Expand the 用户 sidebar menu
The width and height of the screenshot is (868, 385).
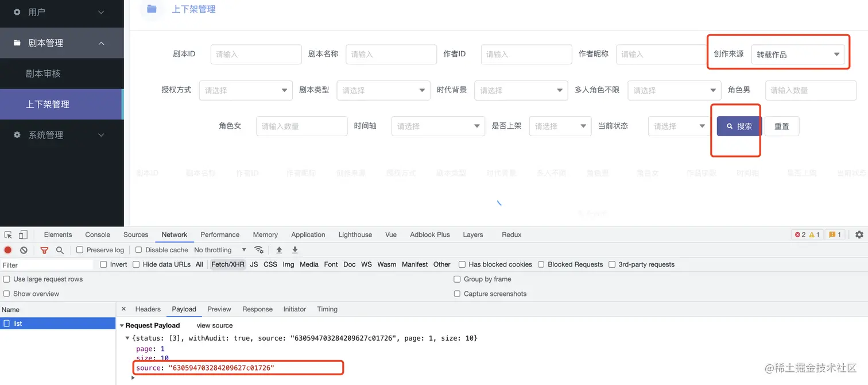(x=61, y=12)
